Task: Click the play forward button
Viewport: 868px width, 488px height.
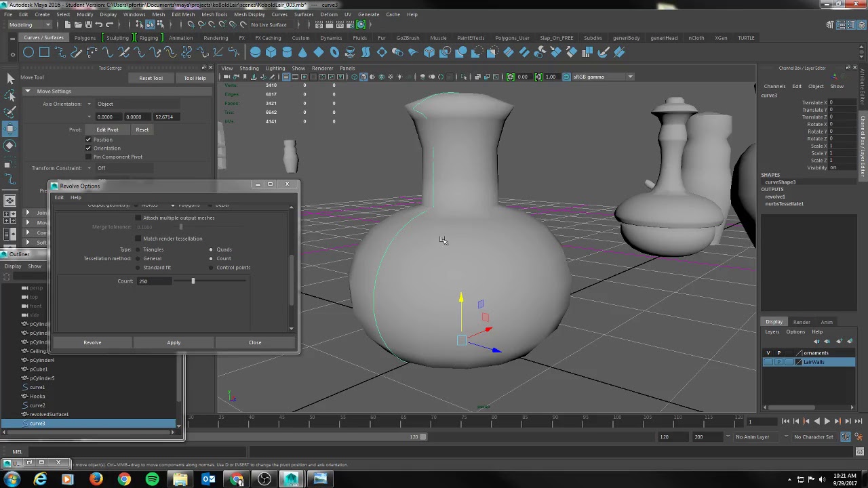Action: click(827, 421)
